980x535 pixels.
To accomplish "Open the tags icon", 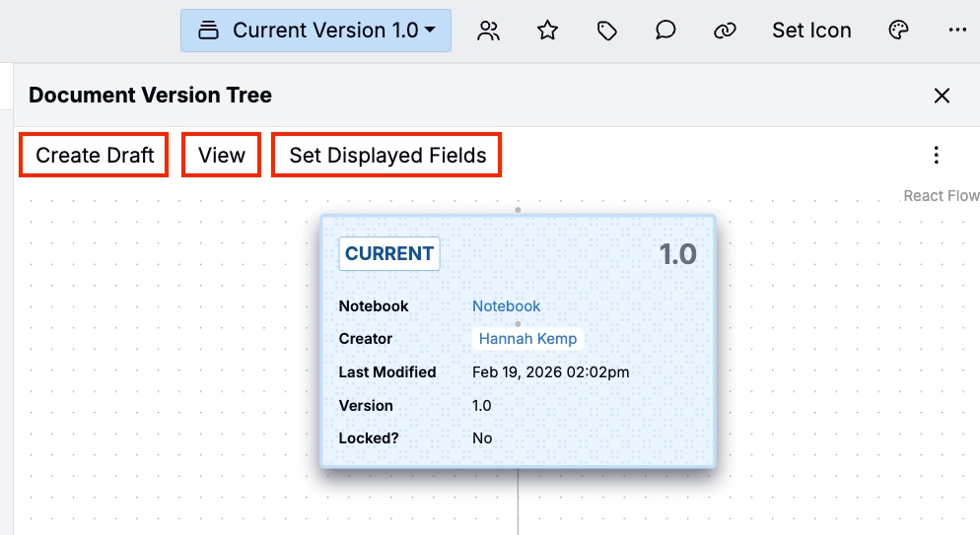I will [607, 31].
